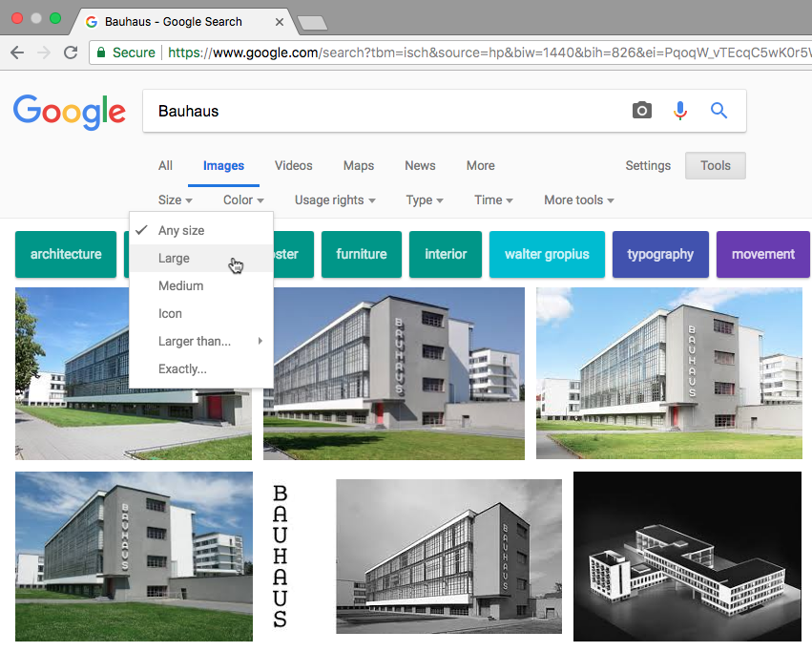Reload the page with the refresh icon
This screenshot has width=812, height=652.
pyautogui.click(x=71, y=53)
